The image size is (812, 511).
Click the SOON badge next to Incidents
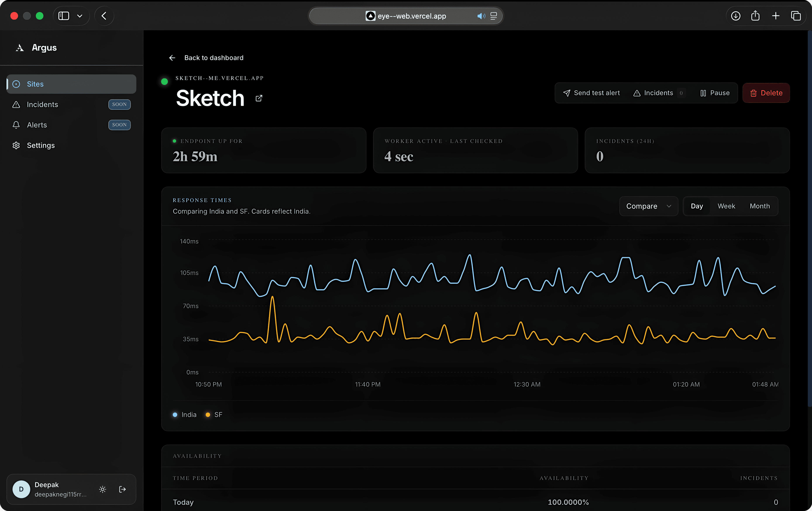pos(119,105)
